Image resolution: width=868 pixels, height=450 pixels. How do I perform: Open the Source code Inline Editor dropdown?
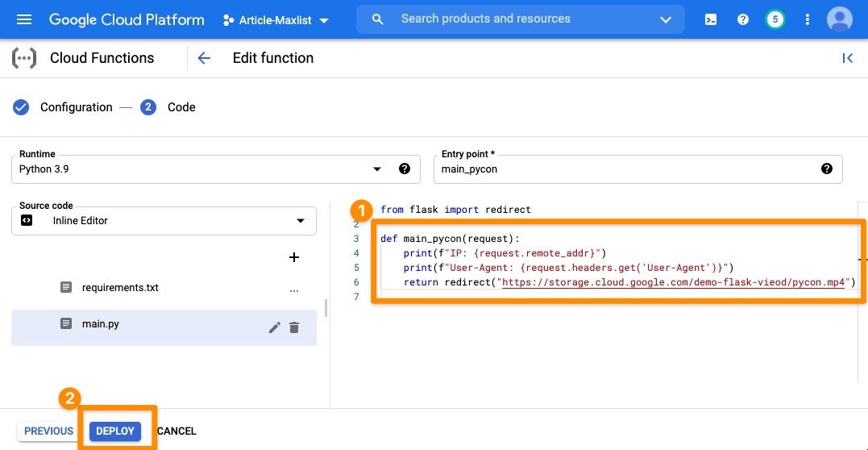click(x=164, y=221)
